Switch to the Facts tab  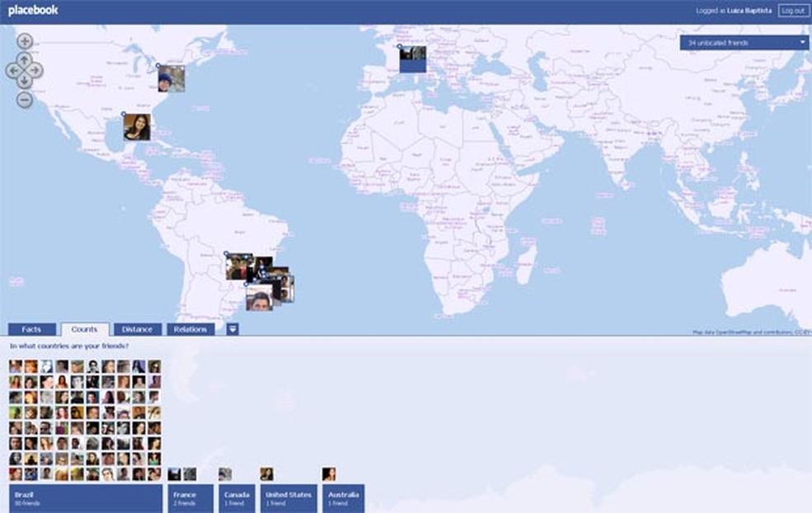31,328
